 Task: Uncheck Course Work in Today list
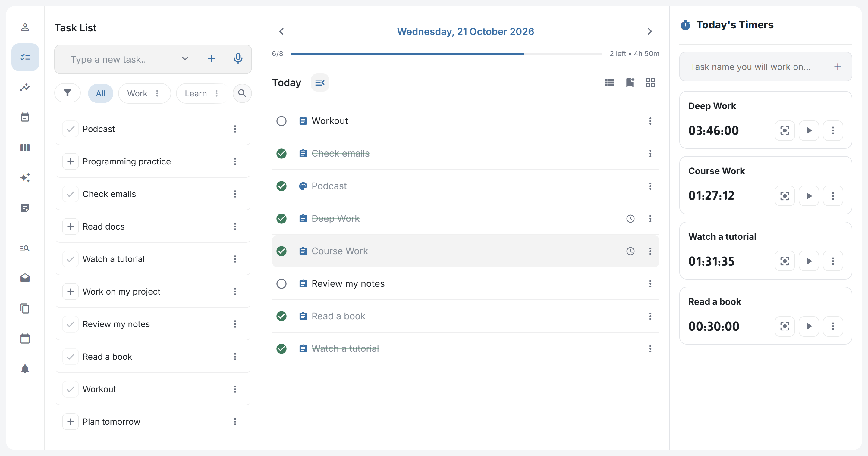[x=281, y=251]
